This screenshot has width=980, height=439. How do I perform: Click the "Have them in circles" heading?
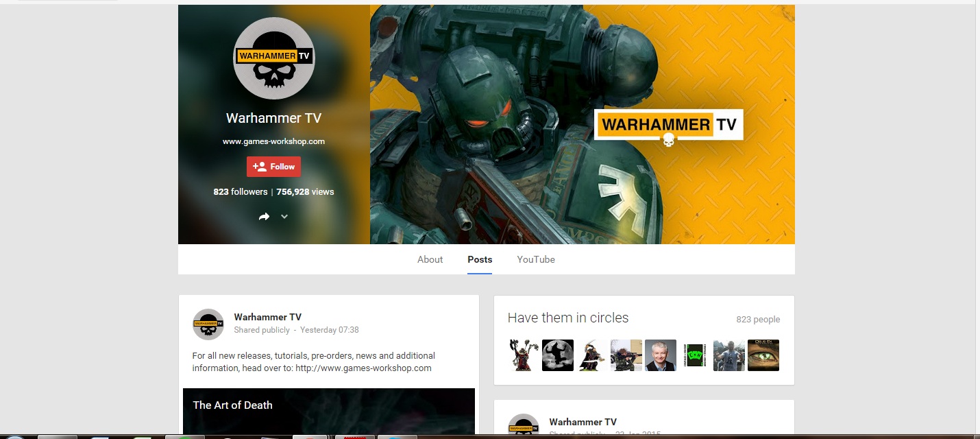pyautogui.click(x=568, y=318)
